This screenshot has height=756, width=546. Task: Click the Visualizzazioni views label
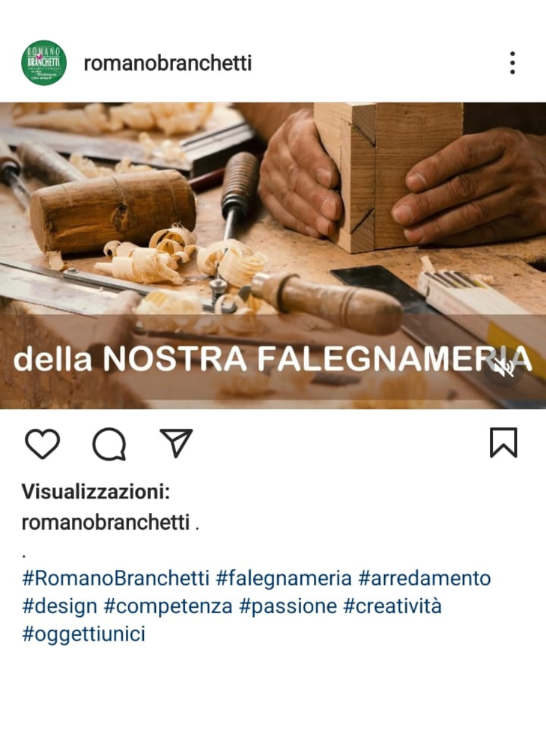[x=96, y=492]
